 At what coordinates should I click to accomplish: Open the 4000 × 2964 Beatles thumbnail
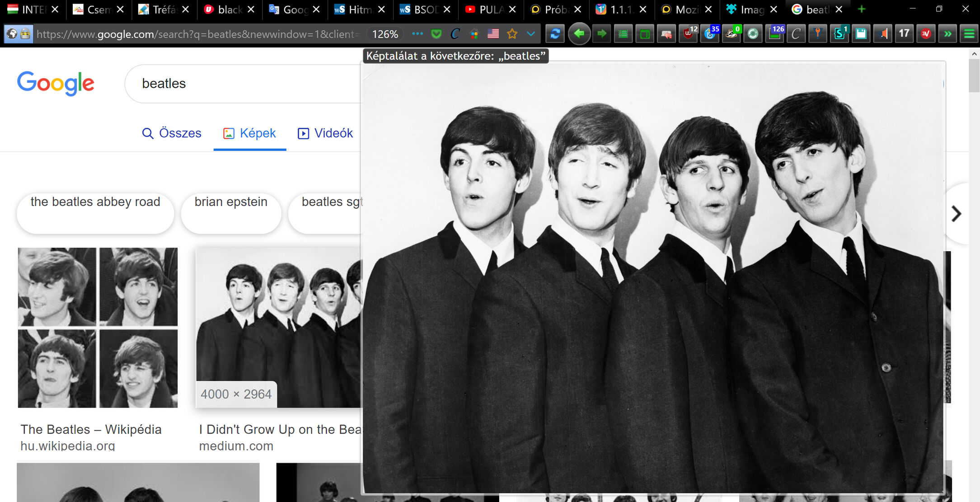279,328
